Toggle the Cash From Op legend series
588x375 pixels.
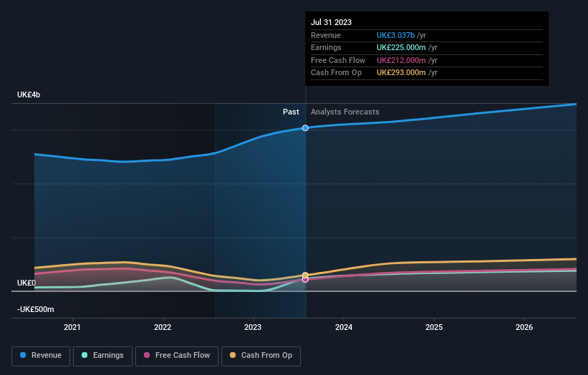pos(261,356)
